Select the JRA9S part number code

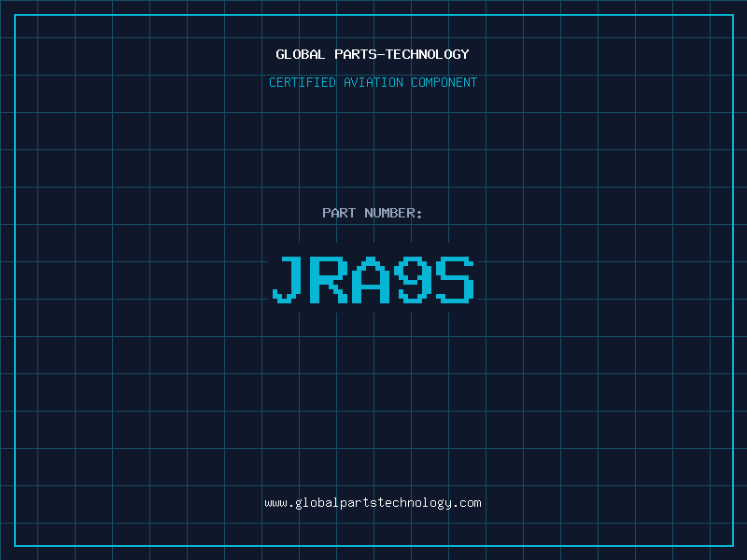point(373,279)
